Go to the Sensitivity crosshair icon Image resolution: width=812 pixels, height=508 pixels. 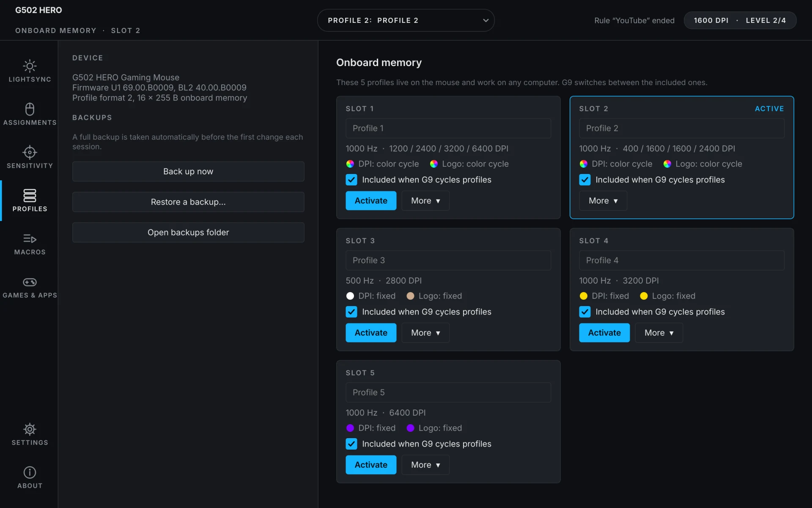pos(30,152)
